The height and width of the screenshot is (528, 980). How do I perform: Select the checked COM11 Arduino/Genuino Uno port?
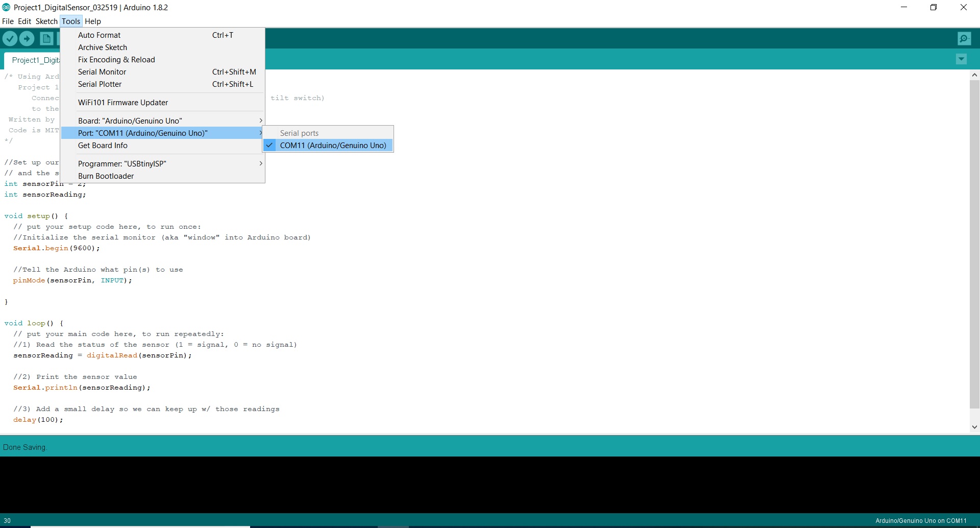[x=333, y=145]
